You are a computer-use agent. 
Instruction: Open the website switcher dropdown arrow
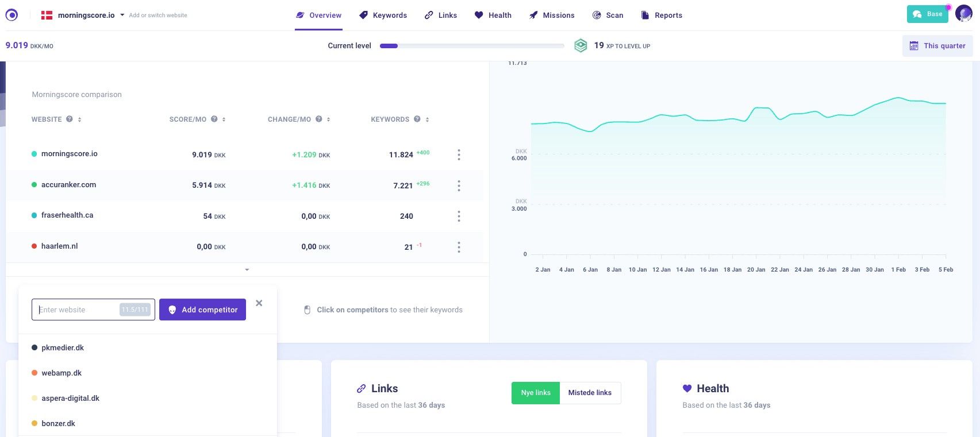(122, 16)
